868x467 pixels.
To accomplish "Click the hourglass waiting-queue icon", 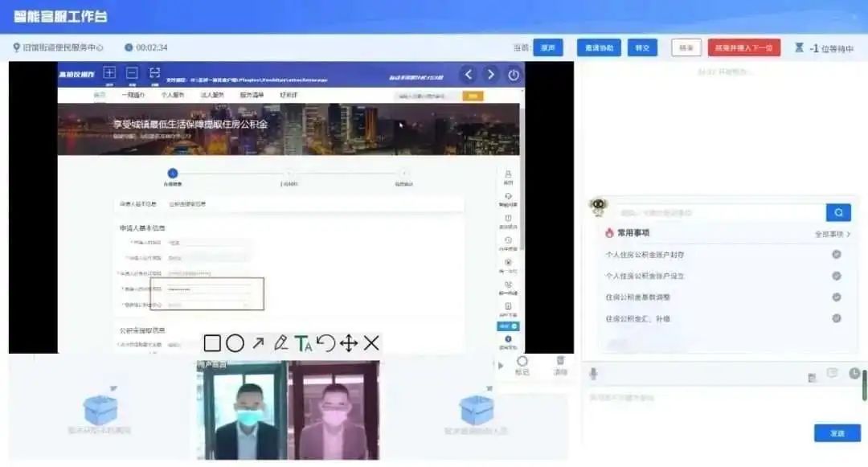I will pos(799,47).
